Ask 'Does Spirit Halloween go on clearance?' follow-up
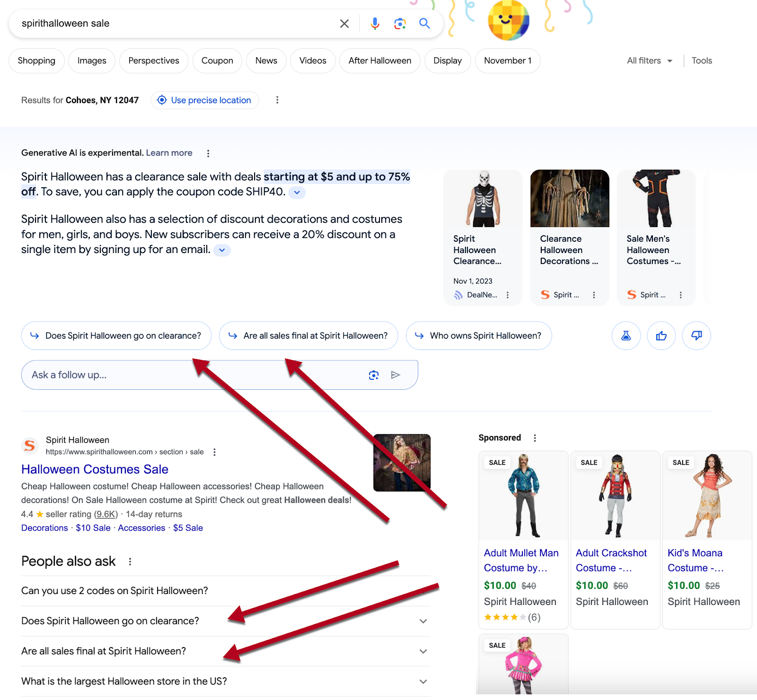 click(x=116, y=336)
